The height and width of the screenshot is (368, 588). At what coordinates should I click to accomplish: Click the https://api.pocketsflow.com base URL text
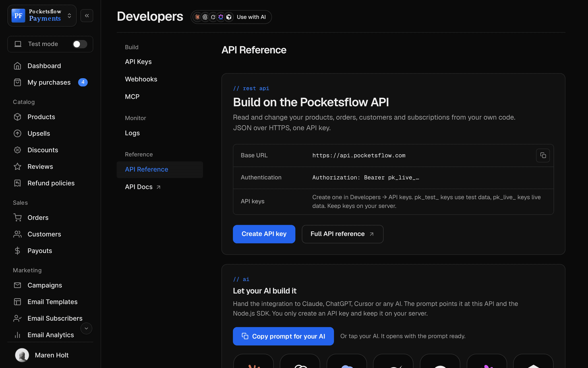tap(359, 156)
